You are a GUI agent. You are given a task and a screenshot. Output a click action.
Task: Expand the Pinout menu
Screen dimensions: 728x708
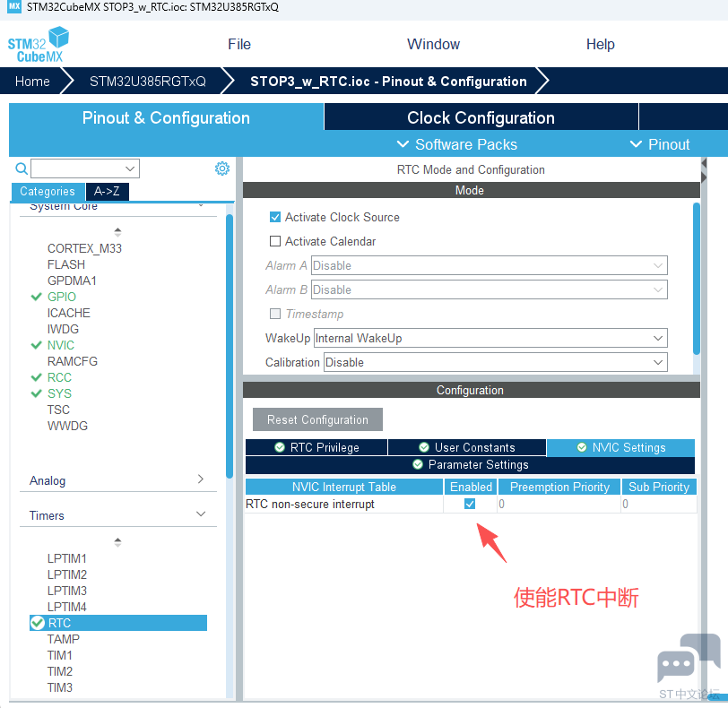[x=659, y=144]
